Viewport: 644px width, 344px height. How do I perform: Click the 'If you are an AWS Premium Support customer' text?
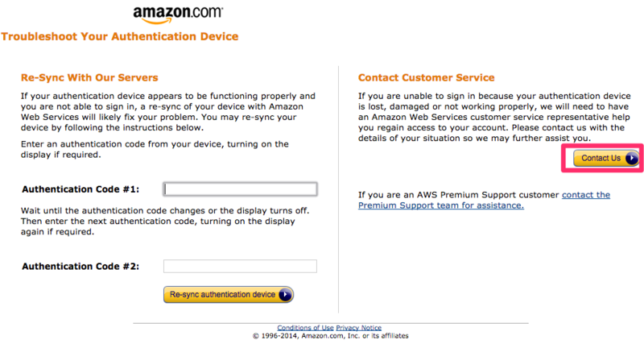[x=459, y=195]
